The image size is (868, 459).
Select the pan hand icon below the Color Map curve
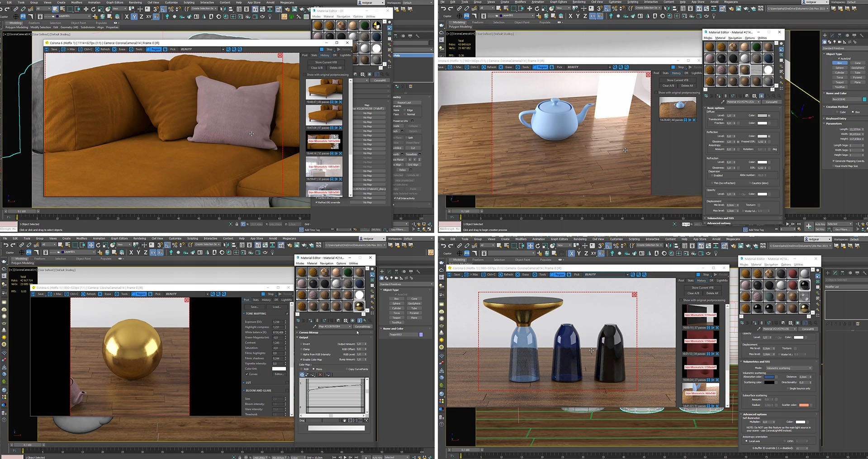click(344, 421)
